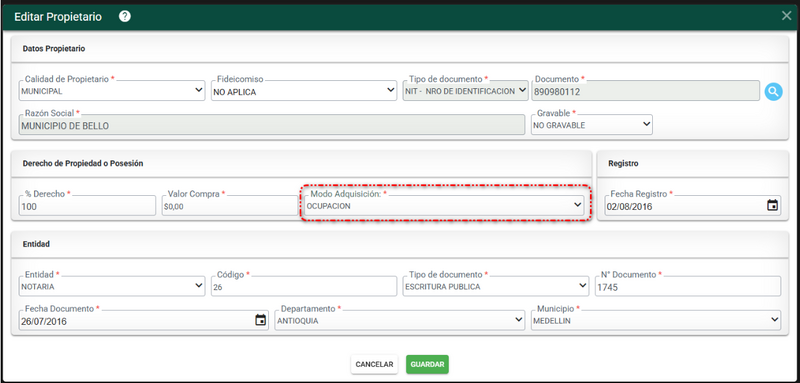Screen dimensions: 800x383
Task: Click the Derecho de Propiedad o Posesión header
Action: click(x=83, y=163)
